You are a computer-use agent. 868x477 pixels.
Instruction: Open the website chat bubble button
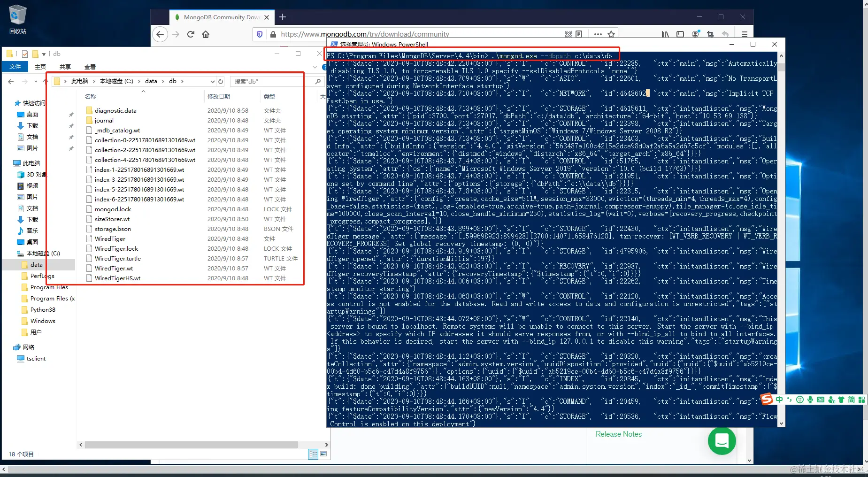click(x=722, y=441)
